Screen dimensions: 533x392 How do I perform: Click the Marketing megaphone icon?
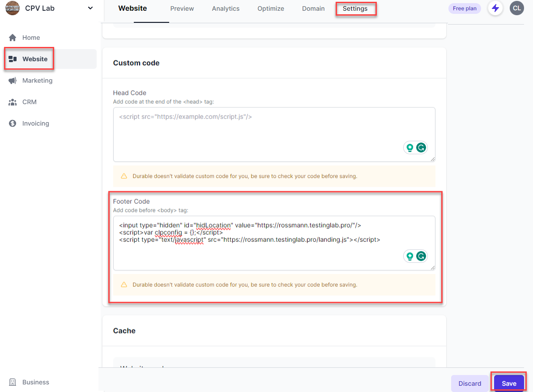pyautogui.click(x=13, y=80)
